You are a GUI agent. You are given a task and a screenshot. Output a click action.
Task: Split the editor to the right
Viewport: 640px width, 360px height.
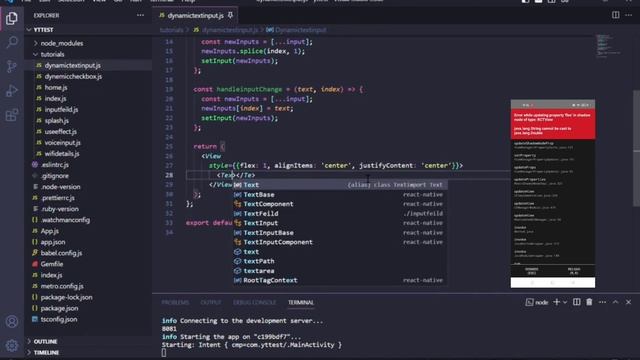coord(616,15)
